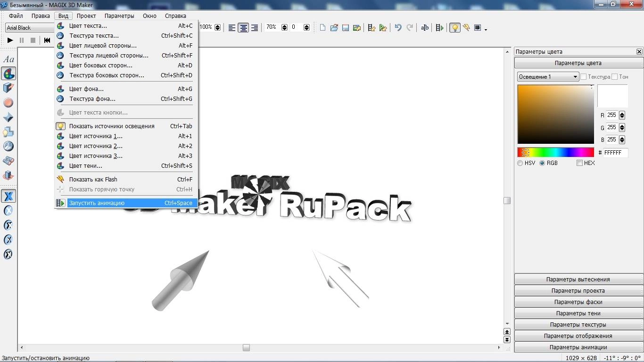The height and width of the screenshot is (362, 644).
Task: Open text editing options (a|b) icon
Action: (x=425, y=28)
